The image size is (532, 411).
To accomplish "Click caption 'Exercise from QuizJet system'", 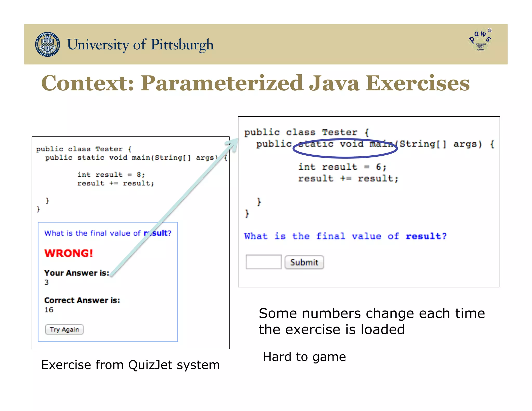I will pyautogui.click(x=130, y=365).
